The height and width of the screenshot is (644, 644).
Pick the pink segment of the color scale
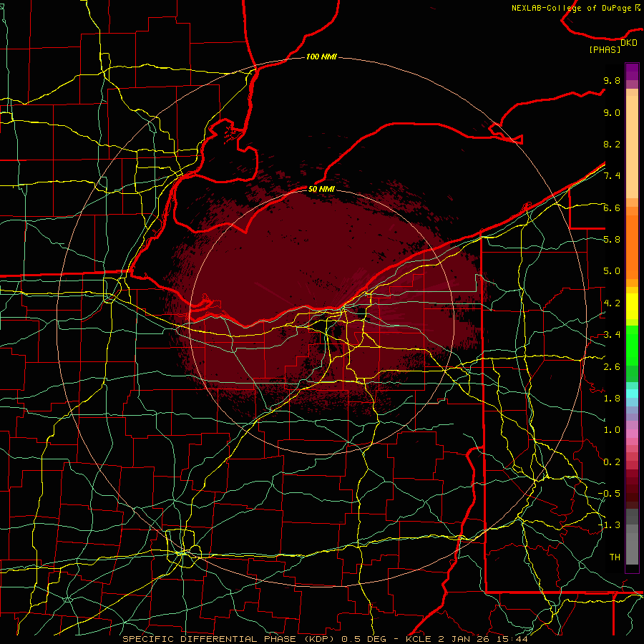point(632,434)
